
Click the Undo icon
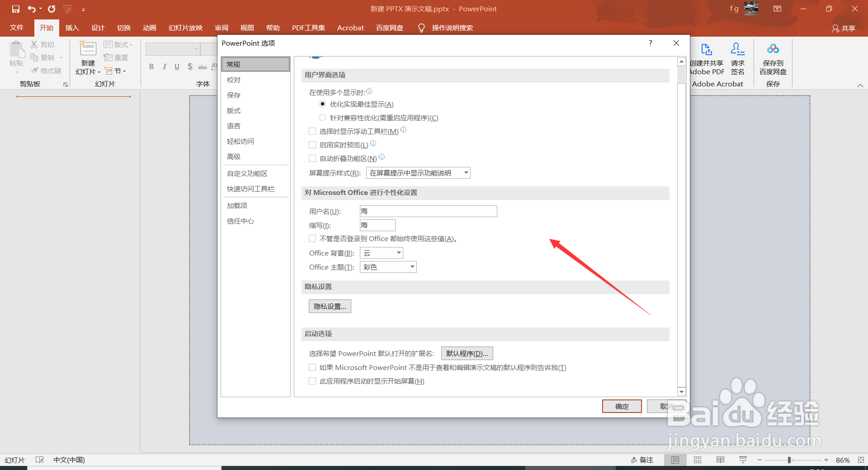(30, 8)
